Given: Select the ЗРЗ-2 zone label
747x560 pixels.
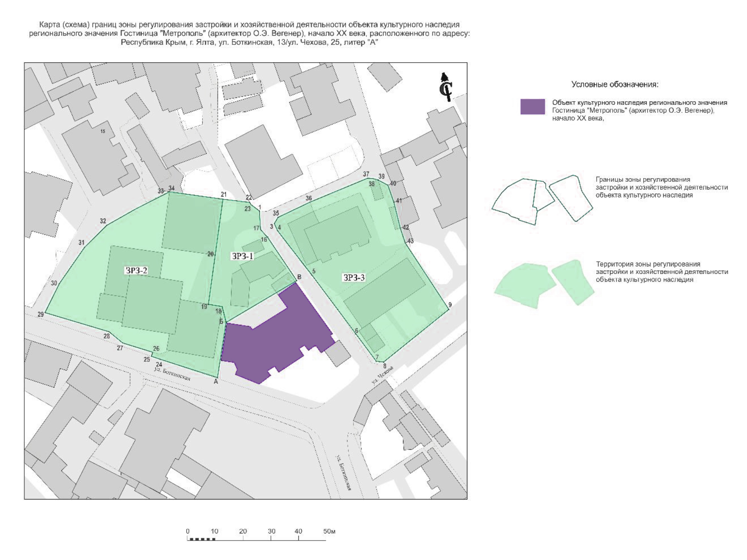Looking at the screenshot, I should (x=136, y=270).
